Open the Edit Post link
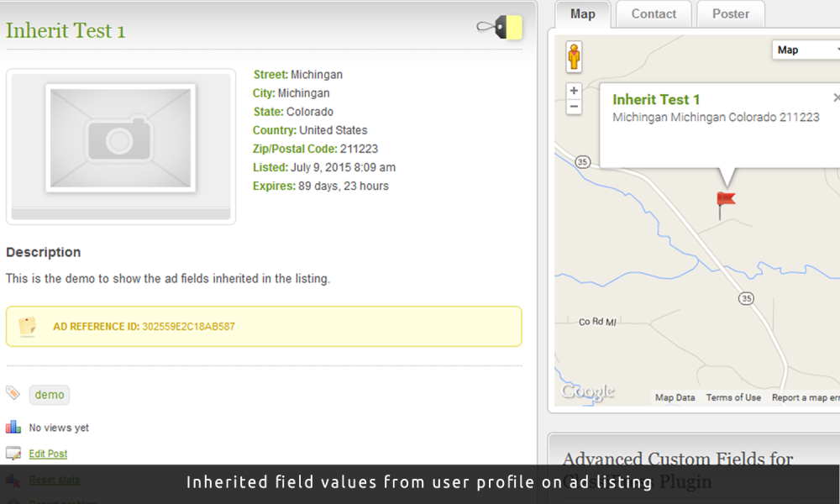This screenshot has height=504, width=840. (x=47, y=453)
